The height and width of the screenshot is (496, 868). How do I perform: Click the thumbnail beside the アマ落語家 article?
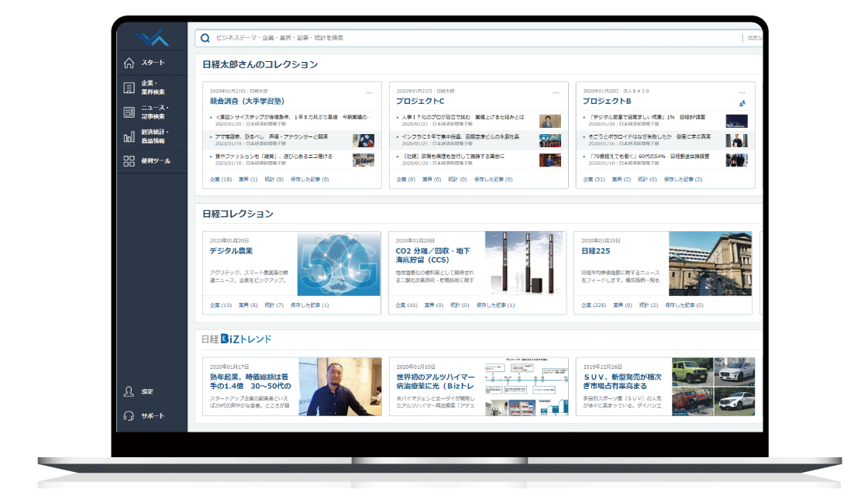363,140
